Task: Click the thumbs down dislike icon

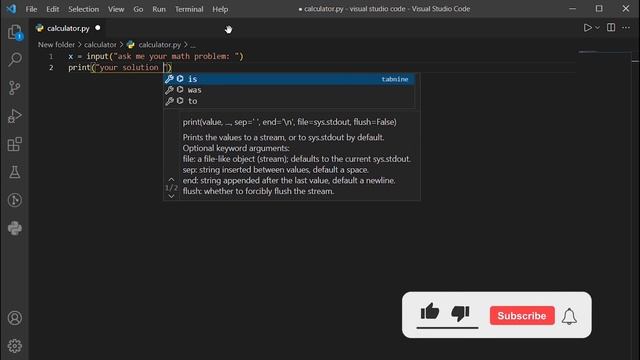Action: point(460,313)
